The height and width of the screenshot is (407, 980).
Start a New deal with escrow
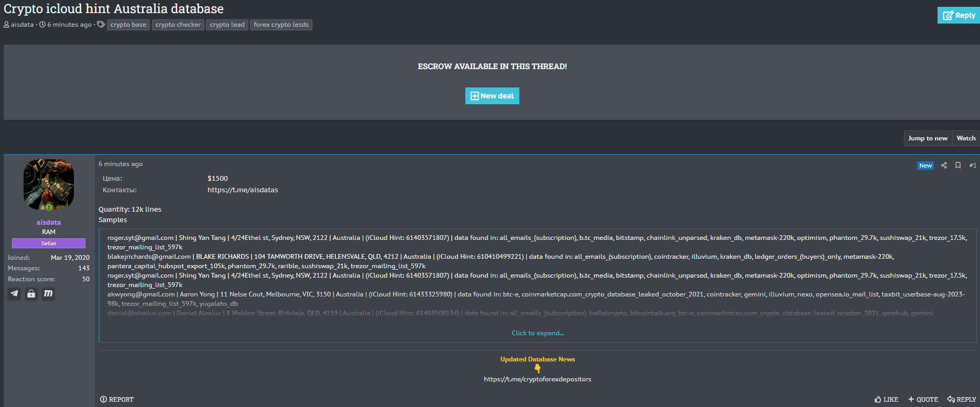tap(492, 96)
